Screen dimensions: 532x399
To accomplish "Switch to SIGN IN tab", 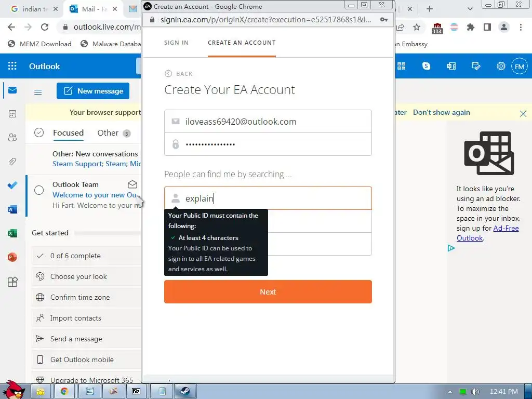I will pos(177,43).
